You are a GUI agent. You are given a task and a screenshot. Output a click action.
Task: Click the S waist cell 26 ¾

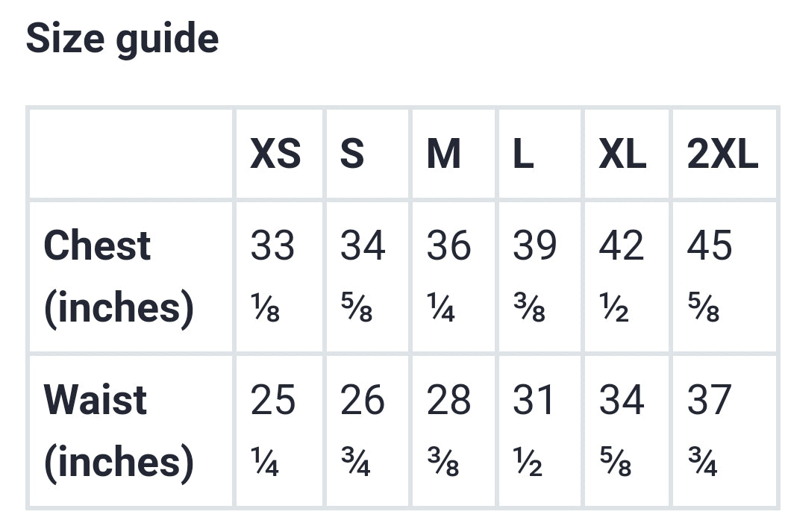click(363, 431)
